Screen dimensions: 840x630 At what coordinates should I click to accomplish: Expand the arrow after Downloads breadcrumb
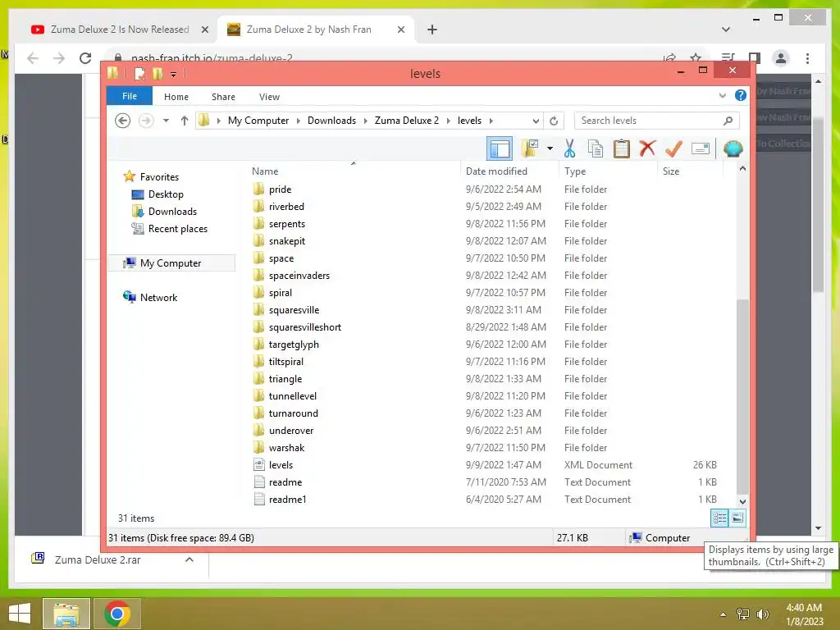tap(365, 121)
